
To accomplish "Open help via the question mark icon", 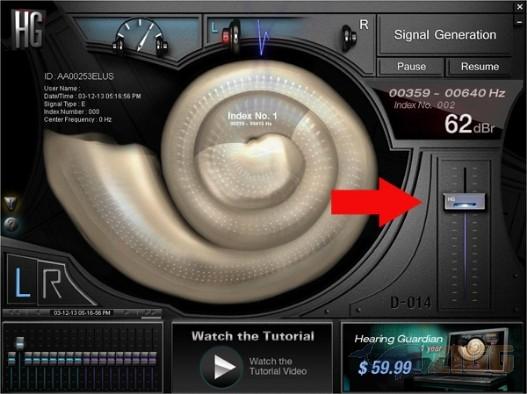I will coord(10,224).
